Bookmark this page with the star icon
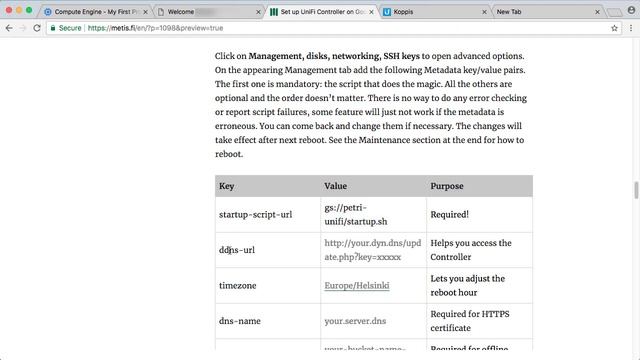Image resolution: width=640 pixels, height=360 pixels. [x=614, y=28]
